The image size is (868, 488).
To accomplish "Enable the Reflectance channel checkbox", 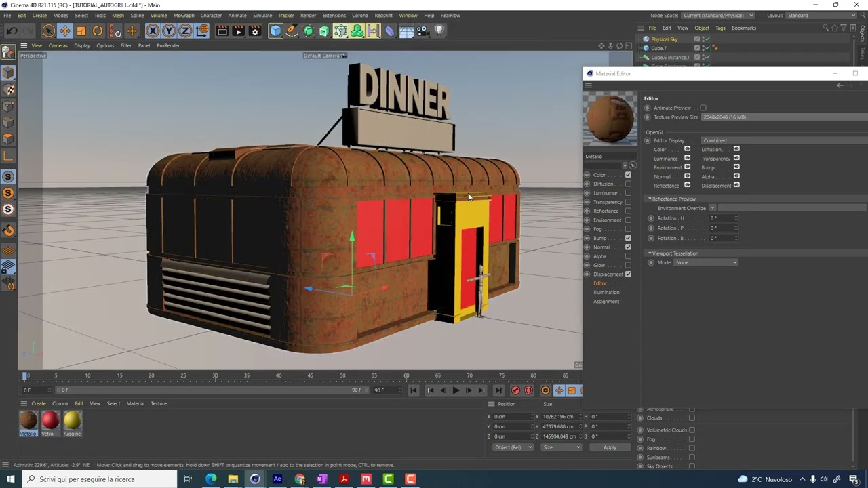I will tap(628, 211).
